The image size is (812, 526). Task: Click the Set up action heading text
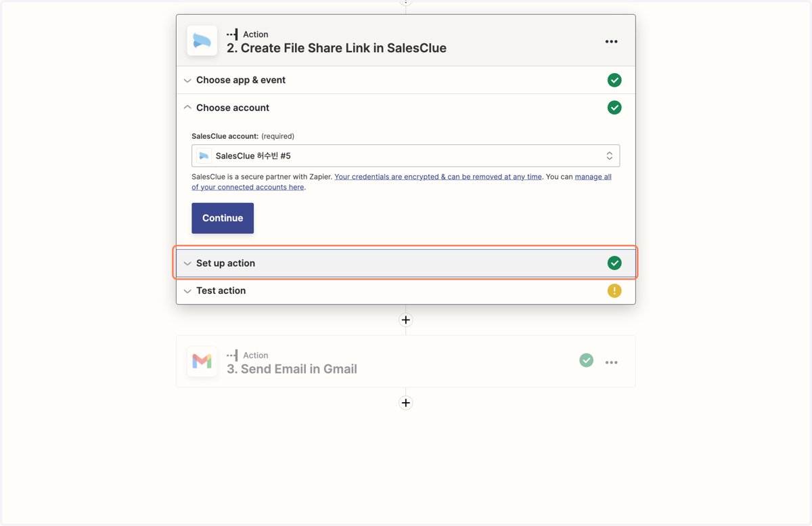click(225, 263)
